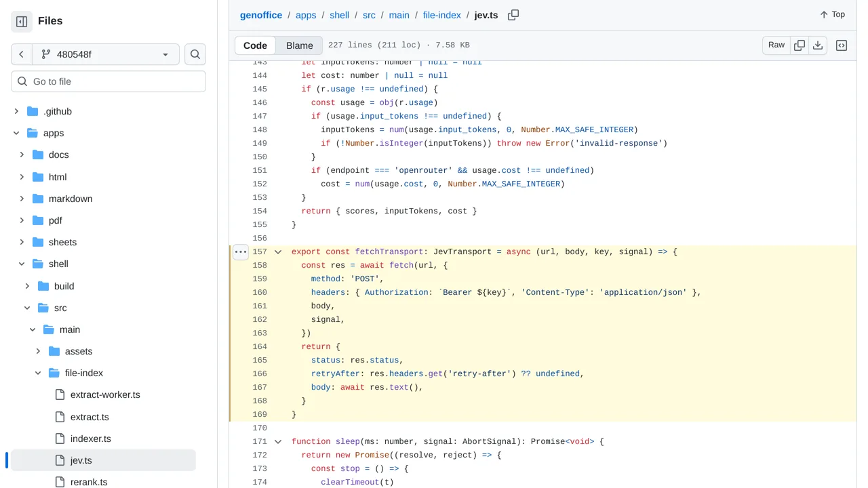
Task: Open extract-worker.ts file
Action: (x=105, y=394)
